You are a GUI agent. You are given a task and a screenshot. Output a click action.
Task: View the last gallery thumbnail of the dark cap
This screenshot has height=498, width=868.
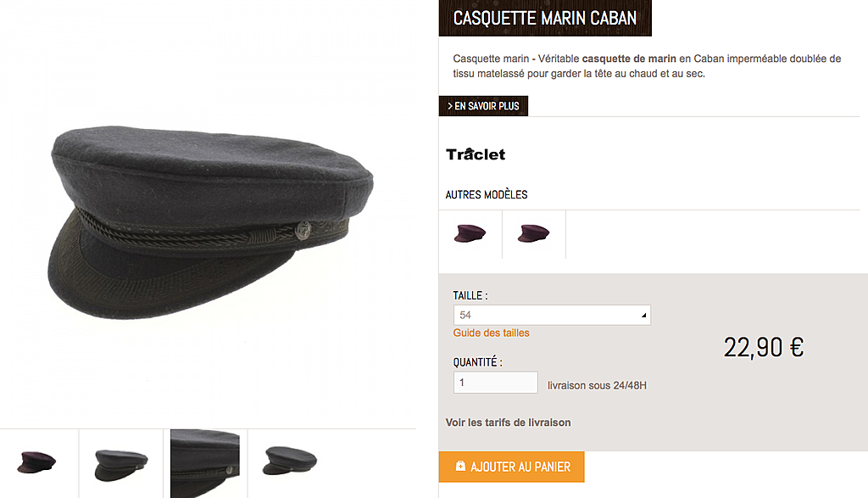tap(290, 461)
